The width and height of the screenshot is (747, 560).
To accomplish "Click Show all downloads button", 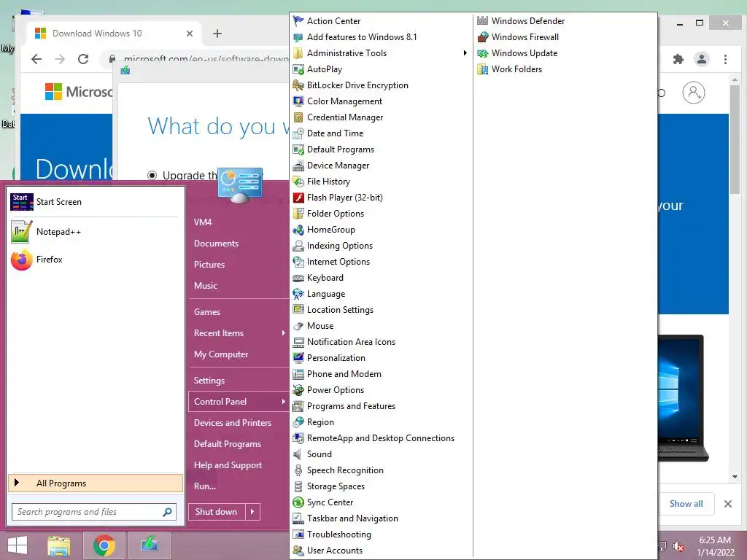I will point(686,504).
